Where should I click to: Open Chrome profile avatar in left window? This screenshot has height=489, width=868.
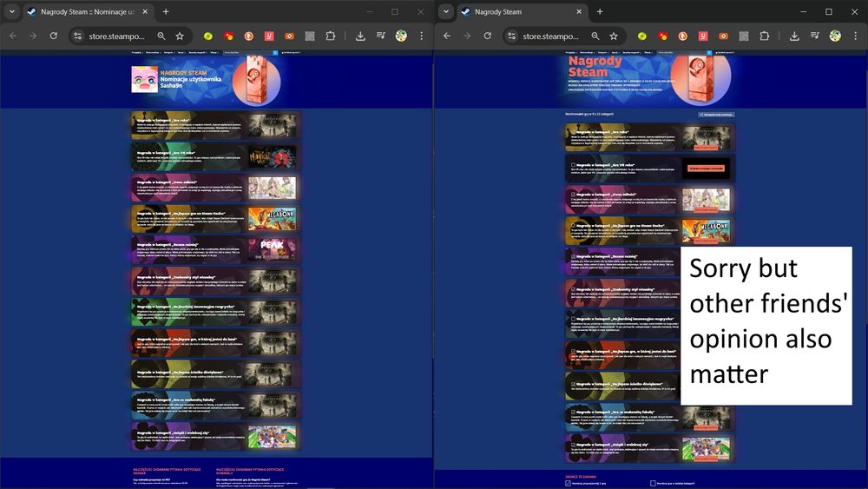tap(401, 36)
